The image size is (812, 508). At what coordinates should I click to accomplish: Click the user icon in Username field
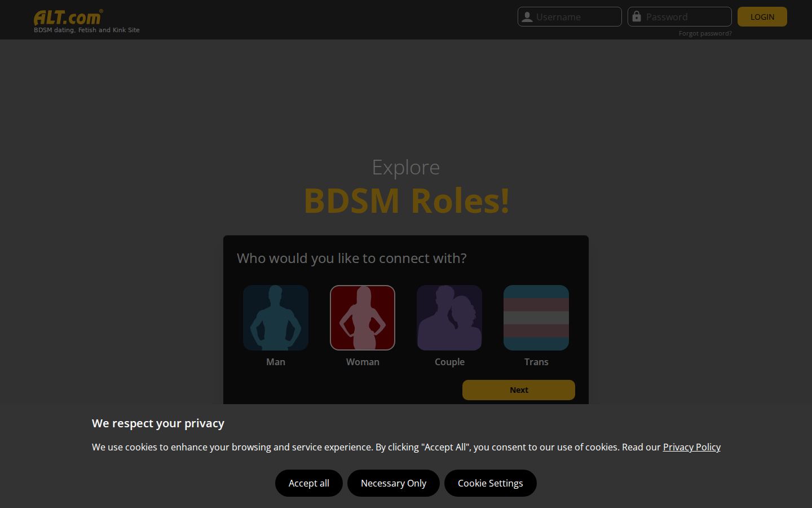pos(527,17)
